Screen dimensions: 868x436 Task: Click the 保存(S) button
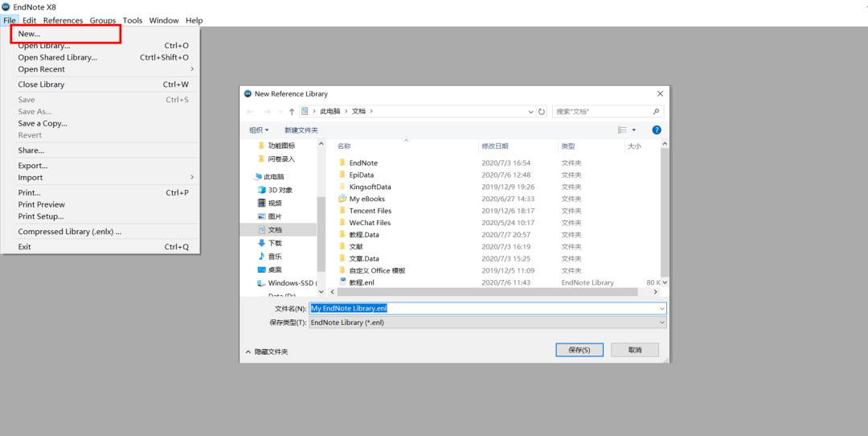pyautogui.click(x=579, y=350)
